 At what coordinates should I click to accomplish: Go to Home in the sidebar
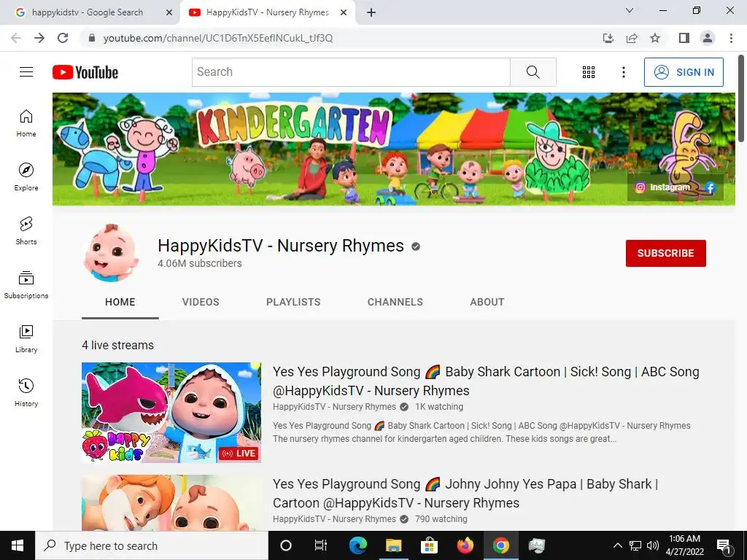(26, 123)
